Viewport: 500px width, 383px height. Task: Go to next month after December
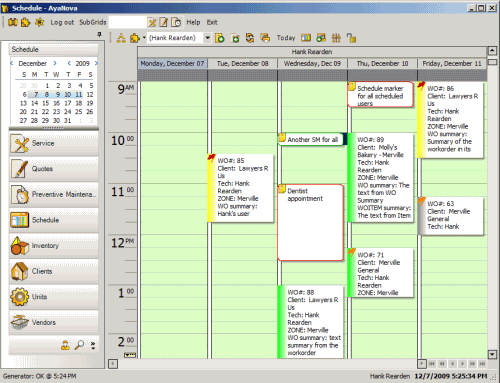pyautogui.click(x=55, y=63)
